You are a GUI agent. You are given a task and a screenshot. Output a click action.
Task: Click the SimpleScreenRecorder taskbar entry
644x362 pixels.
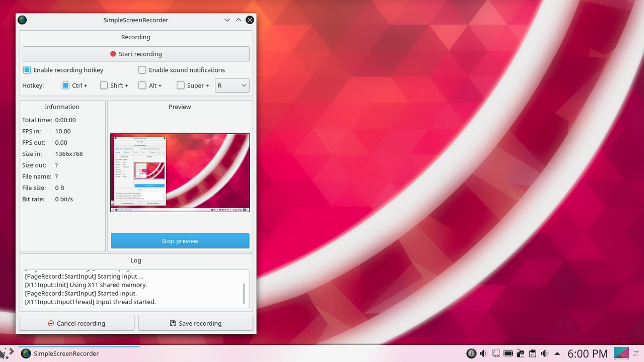[78, 353]
